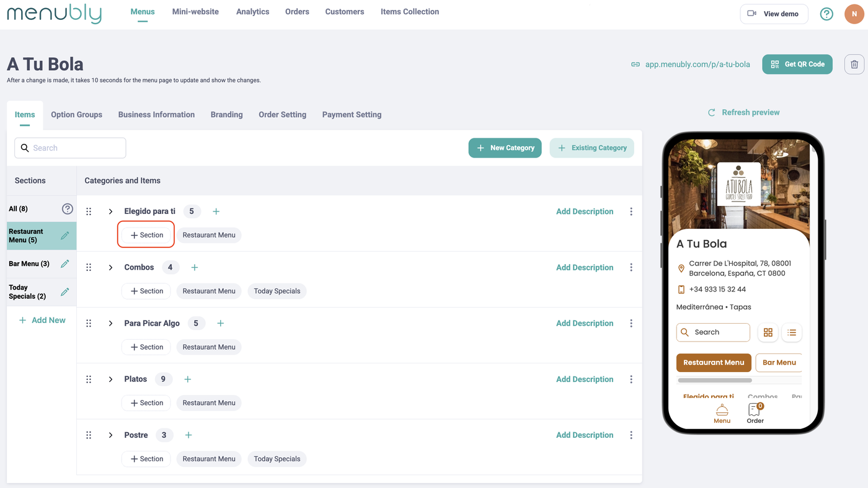Click the categories Search field
Viewport: 868px width, 488px height.
70,148
